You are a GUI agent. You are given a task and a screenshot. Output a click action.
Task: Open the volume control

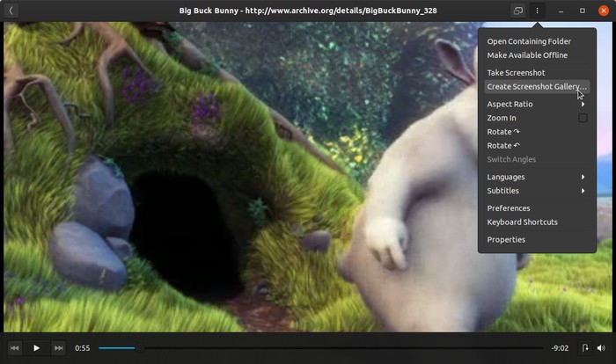click(x=601, y=348)
